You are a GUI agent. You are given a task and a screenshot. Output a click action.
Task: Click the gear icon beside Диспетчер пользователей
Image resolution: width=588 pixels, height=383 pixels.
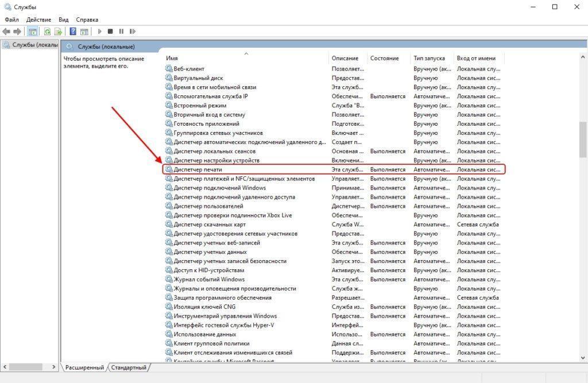[169, 206]
